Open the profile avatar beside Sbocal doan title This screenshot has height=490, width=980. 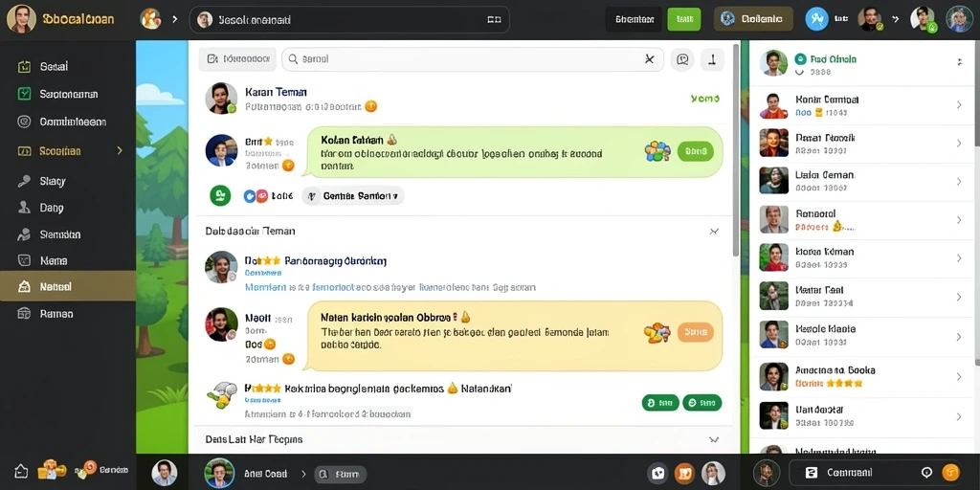coord(21,19)
